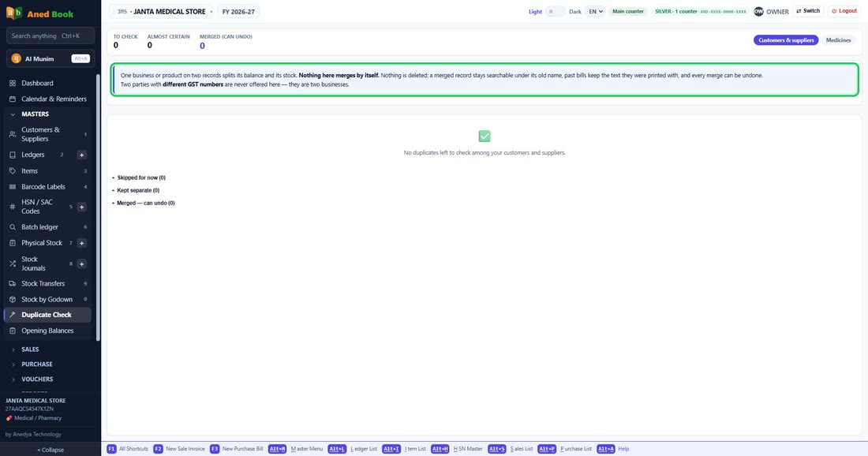Click the Calendar & Reminders calendar icon

tap(13, 99)
